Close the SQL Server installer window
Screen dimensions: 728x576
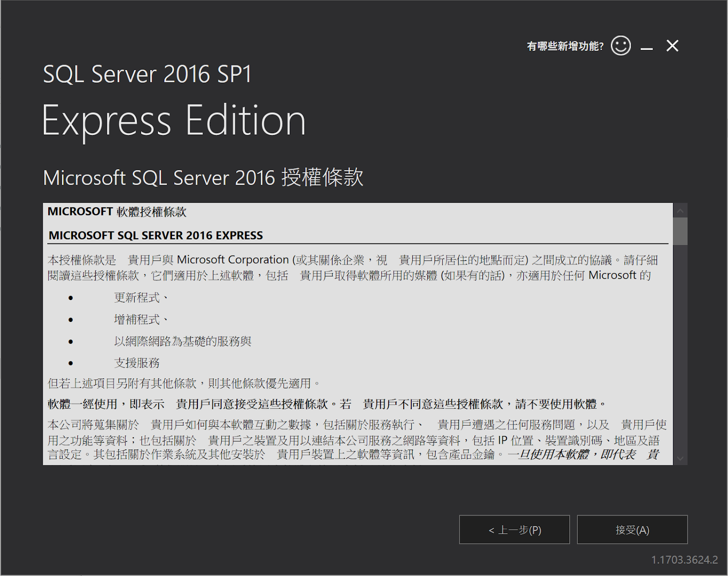[x=672, y=45]
